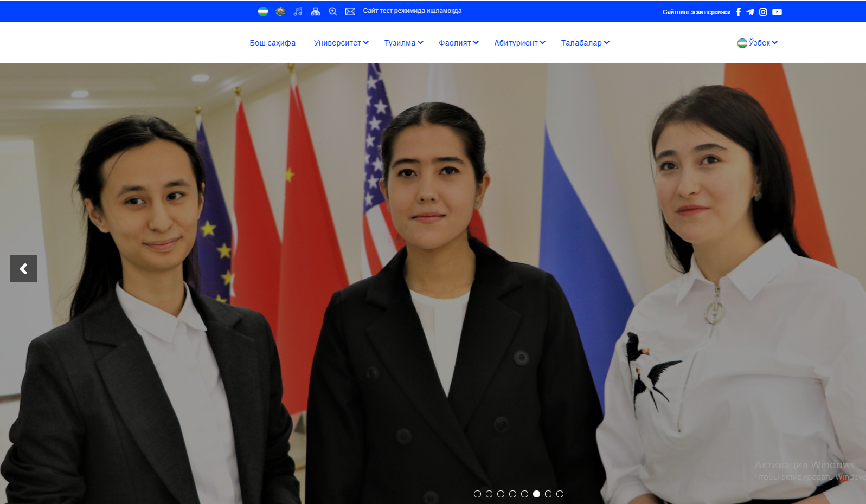The image size is (866, 504).
Task: Select the first slide indicator dot
Action: click(477, 494)
